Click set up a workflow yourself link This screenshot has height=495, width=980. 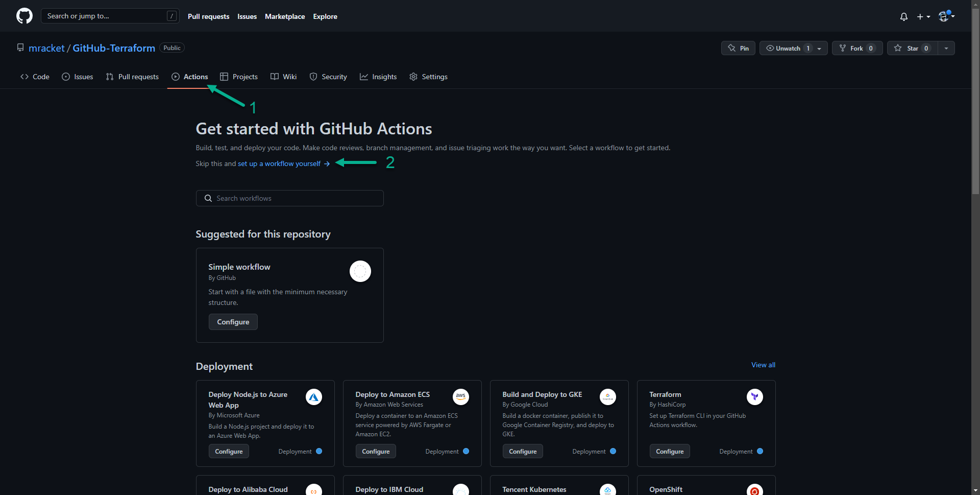284,163
